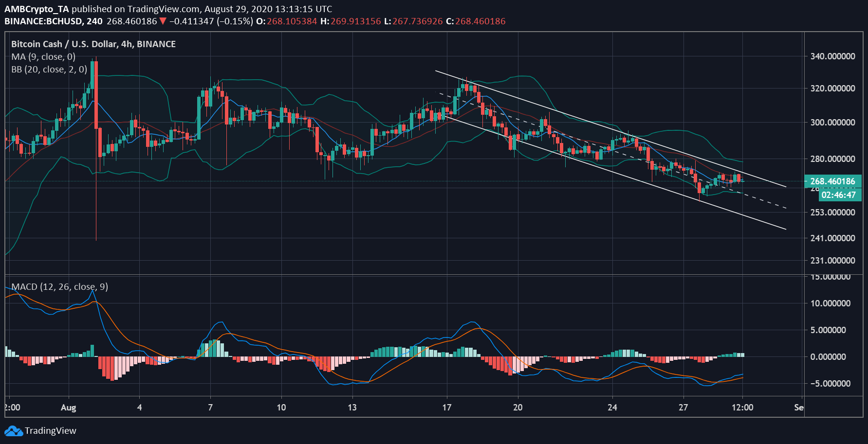Click the Bitcoin Cash / U.S. Dollar chart title

tap(93, 44)
